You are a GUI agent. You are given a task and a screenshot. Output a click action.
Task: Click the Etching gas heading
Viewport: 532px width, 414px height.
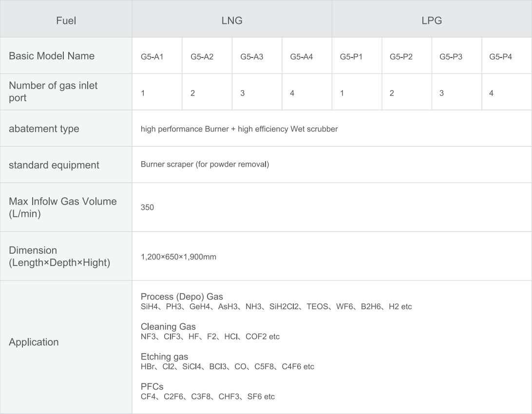point(165,357)
